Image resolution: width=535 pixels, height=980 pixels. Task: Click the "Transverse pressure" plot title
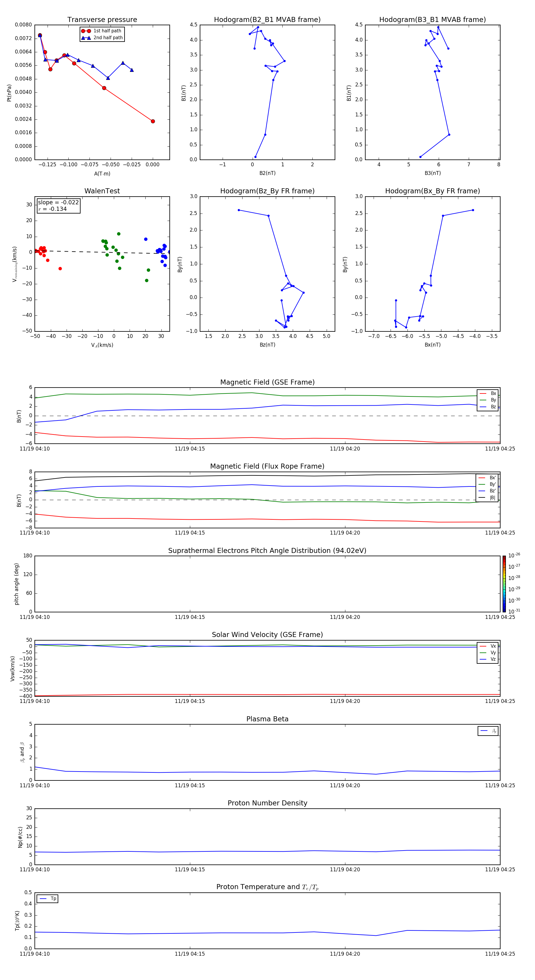[x=102, y=20]
